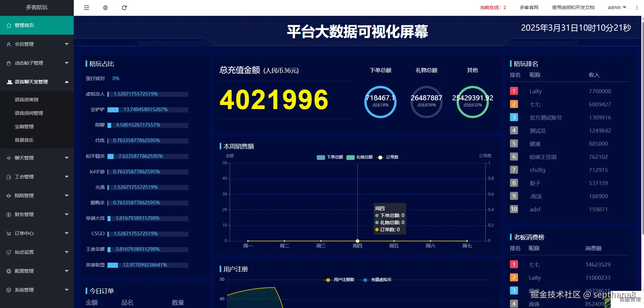Click the globe icon in the top bar
This screenshot has height=308, width=644.
(x=105, y=7)
